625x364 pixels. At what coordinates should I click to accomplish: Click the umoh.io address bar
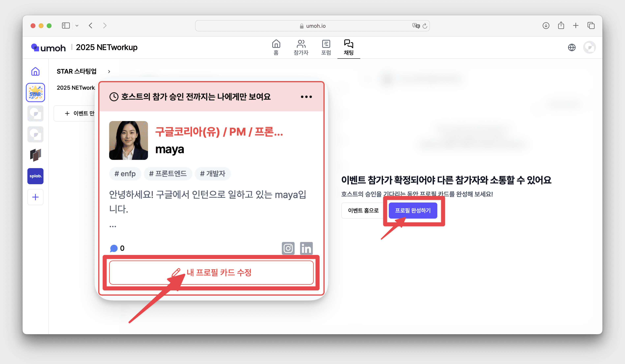pos(312,26)
